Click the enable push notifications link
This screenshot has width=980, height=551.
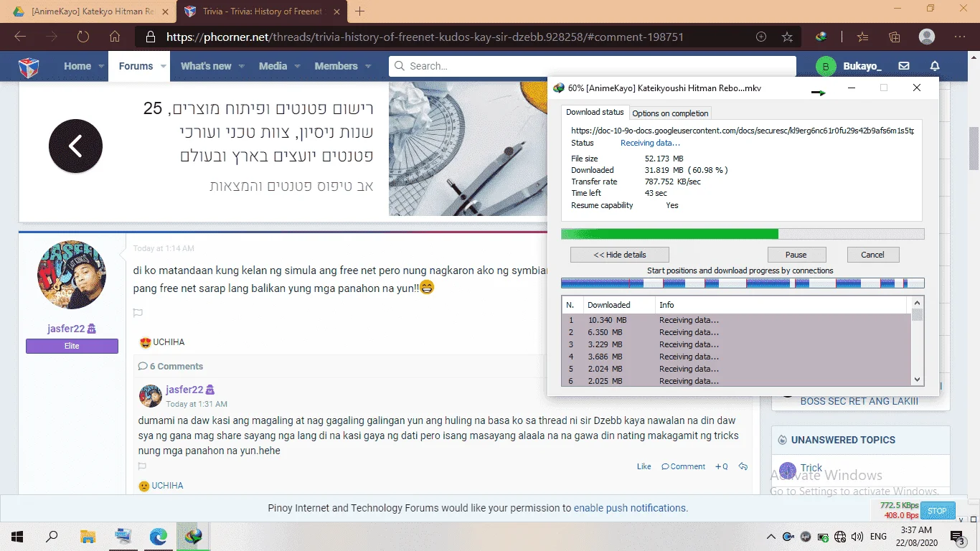pos(631,508)
